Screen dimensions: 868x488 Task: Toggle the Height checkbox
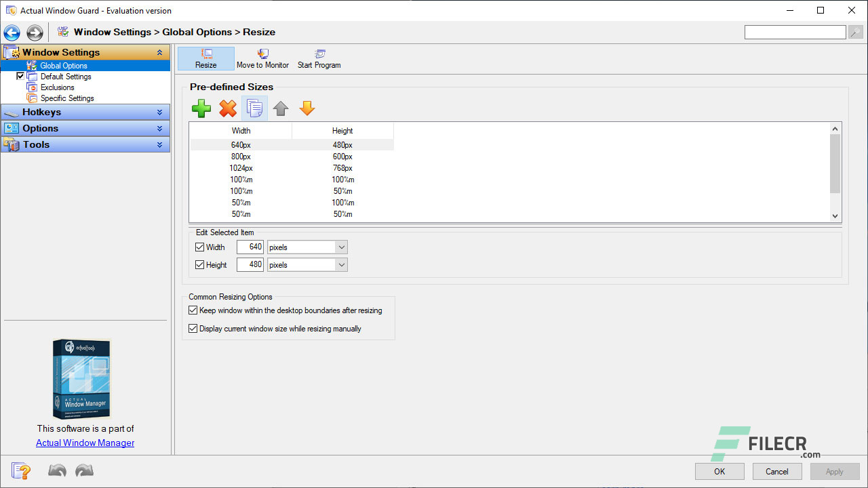[199, 265]
